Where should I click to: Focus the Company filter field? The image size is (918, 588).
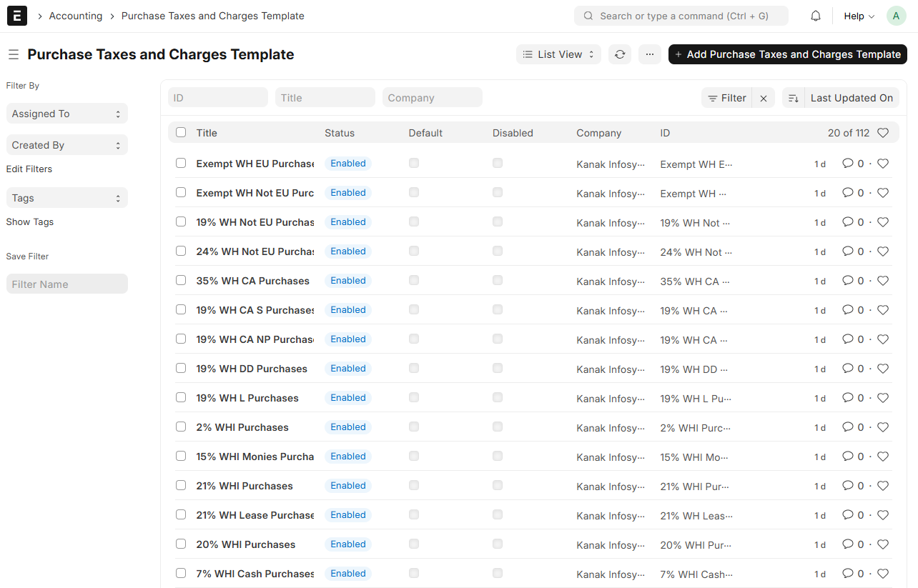coord(433,98)
